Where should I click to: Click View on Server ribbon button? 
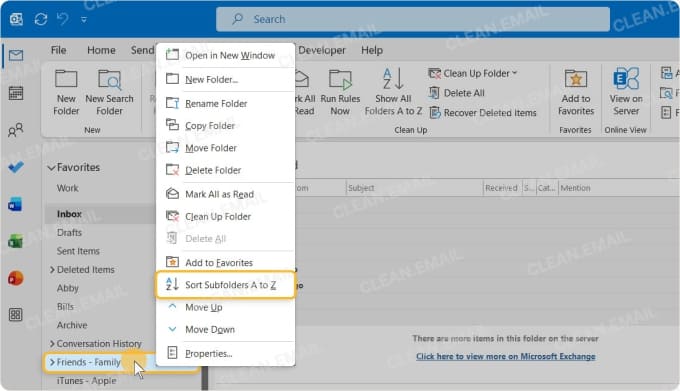tap(626, 92)
